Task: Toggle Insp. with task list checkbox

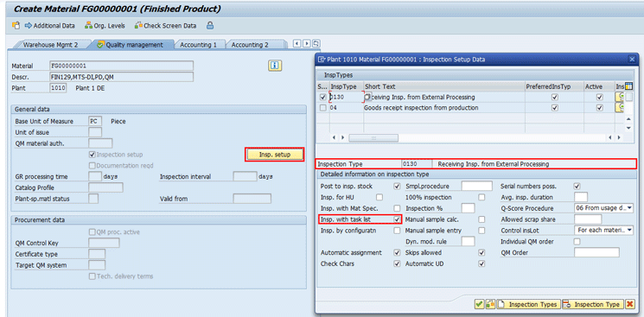Action: [397, 219]
